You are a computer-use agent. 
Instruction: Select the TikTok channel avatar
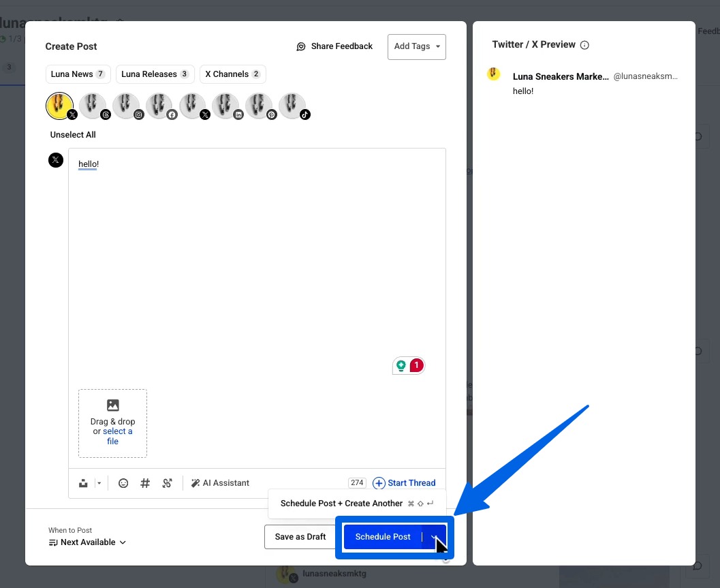(x=292, y=106)
